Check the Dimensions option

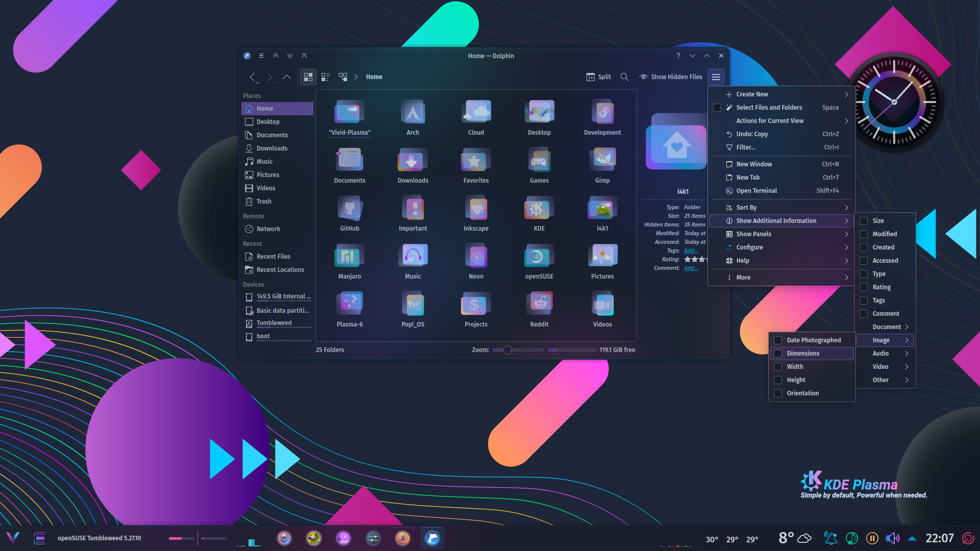coord(778,354)
